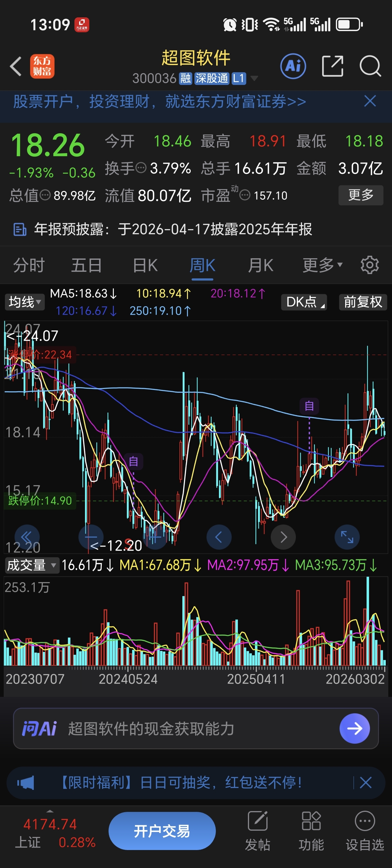Move chart left with arrow button

click(219, 537)
